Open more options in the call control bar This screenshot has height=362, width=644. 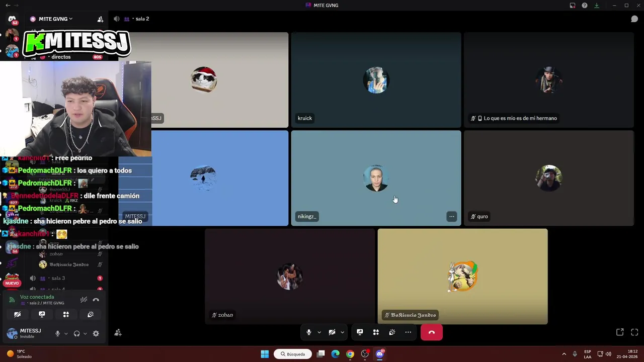click(x=408, y=332)
